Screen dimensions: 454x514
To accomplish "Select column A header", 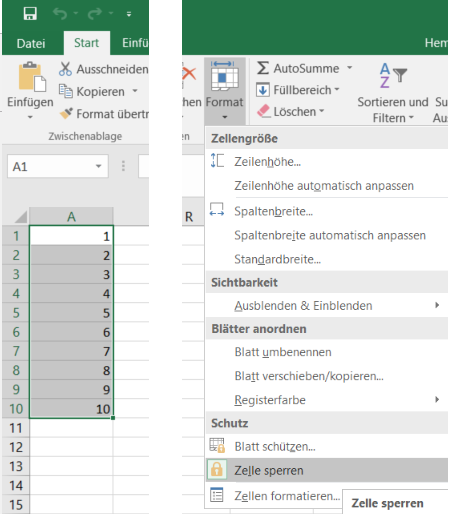I will [x=71, y=216].
